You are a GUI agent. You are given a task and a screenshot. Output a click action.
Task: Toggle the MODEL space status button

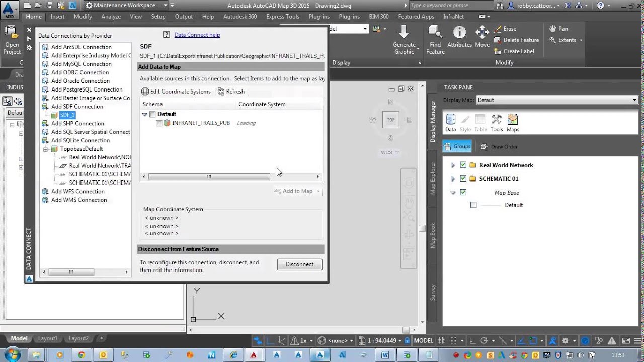point(423,340)
